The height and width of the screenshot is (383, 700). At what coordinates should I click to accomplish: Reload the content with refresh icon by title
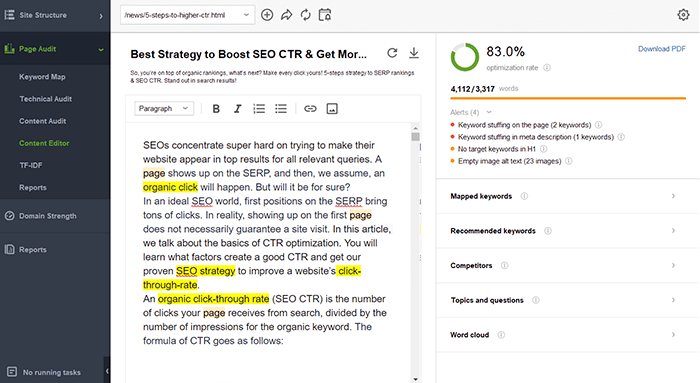click(x=392, y=53)
